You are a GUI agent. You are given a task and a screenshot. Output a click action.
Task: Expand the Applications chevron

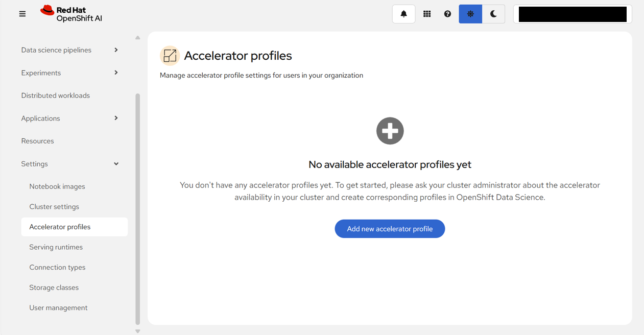pos(116,118)
